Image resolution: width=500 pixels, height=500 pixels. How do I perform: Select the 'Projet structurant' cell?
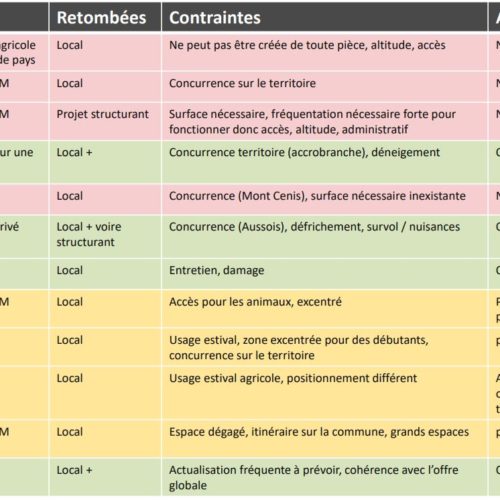105,121
